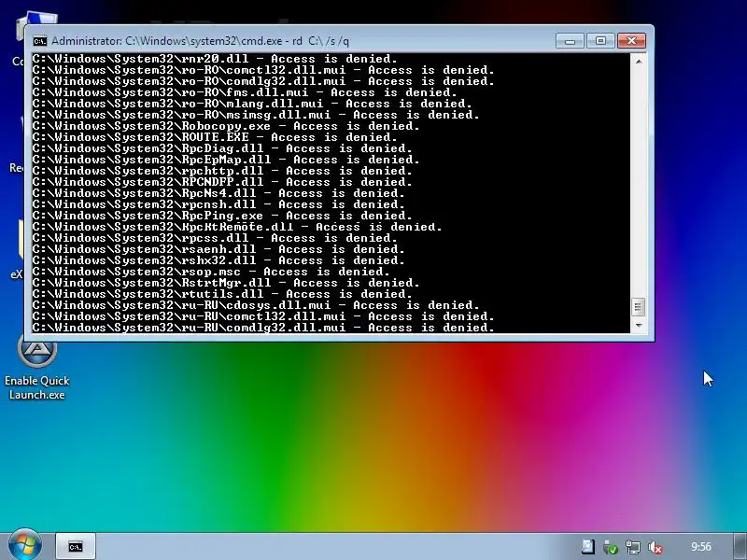The height and width of the screenshot is (560, 747).
Task: Select Enable Quick Launch.exe desktop icon
Action: (36, 368)
